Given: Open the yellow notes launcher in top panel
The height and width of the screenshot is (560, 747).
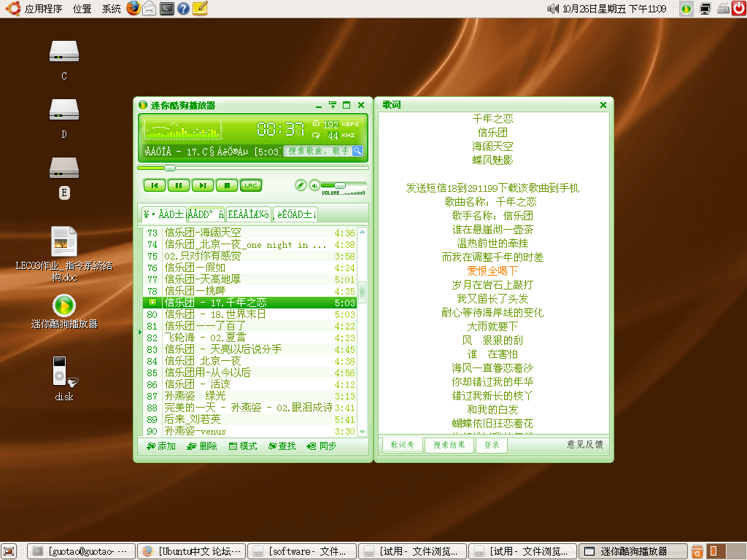Looking at the screenshot, I should [x=200, y=9].
